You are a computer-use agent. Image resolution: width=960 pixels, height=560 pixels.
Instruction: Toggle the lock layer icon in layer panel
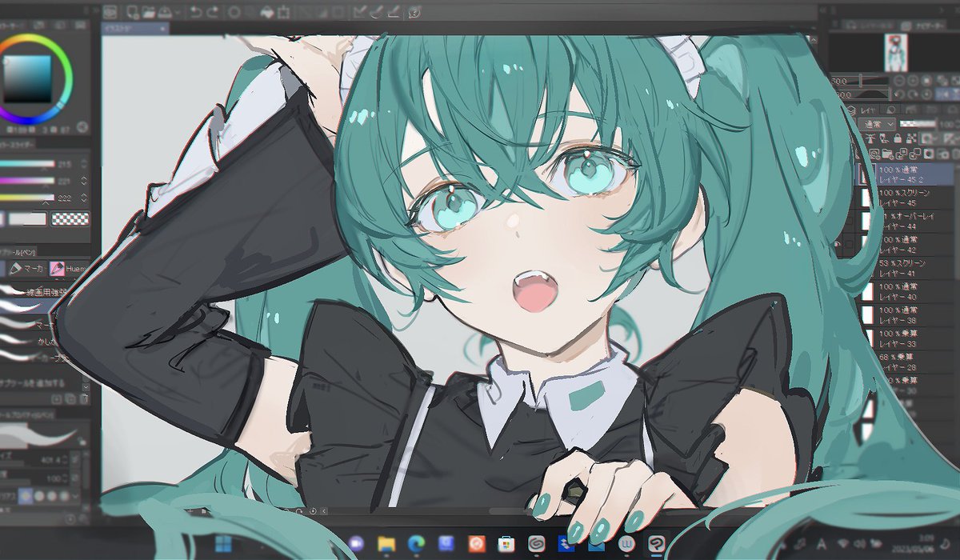(x=898, y=138)
